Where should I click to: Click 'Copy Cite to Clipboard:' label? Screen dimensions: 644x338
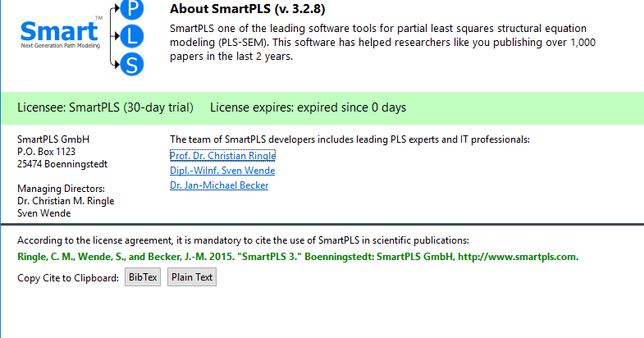coord(68,278)
